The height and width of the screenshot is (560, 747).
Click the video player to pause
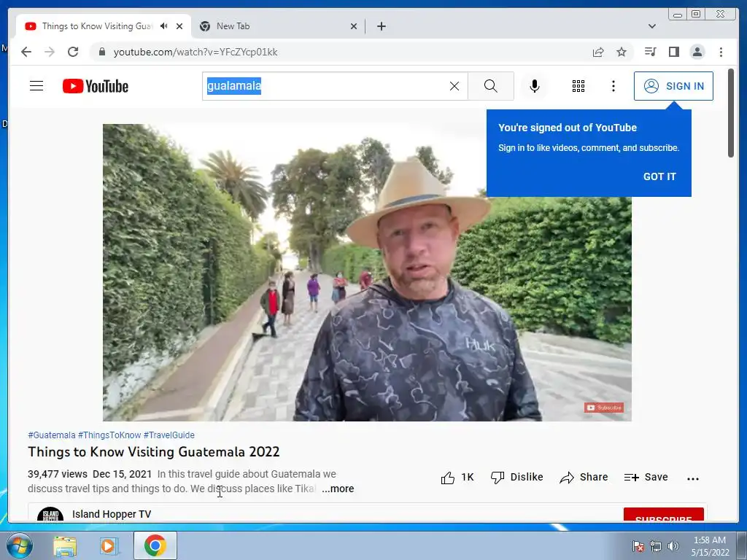pos(367,273)
